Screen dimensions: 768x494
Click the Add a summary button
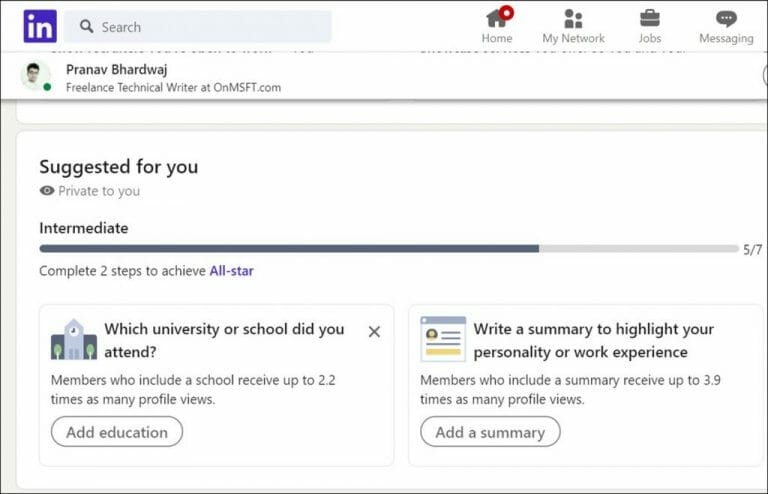tap(490, 432)
